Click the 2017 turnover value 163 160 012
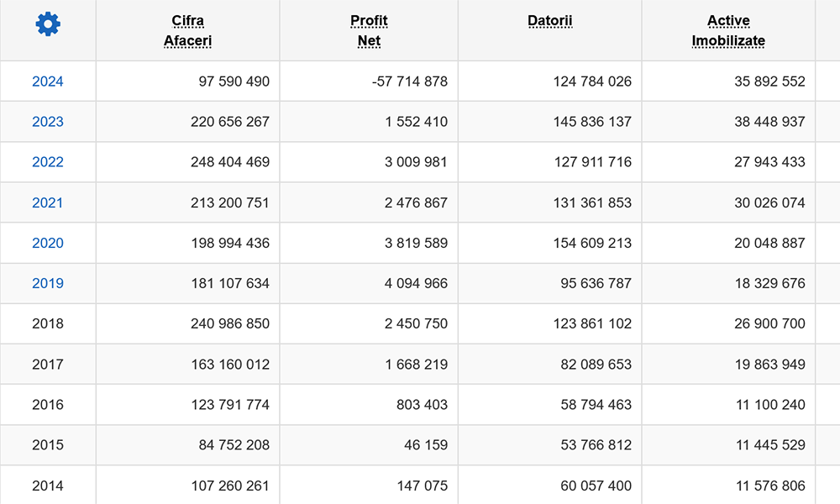This screenshot has height=504, width=840. (x=230, y=365)
